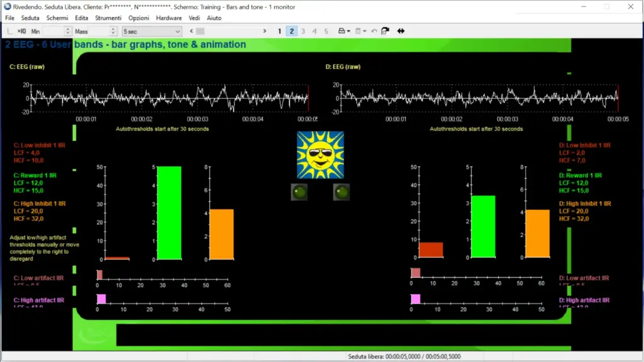Click the D: High artifact magenta slider handle
The image size is (644, 362).
tap(416, 299)
